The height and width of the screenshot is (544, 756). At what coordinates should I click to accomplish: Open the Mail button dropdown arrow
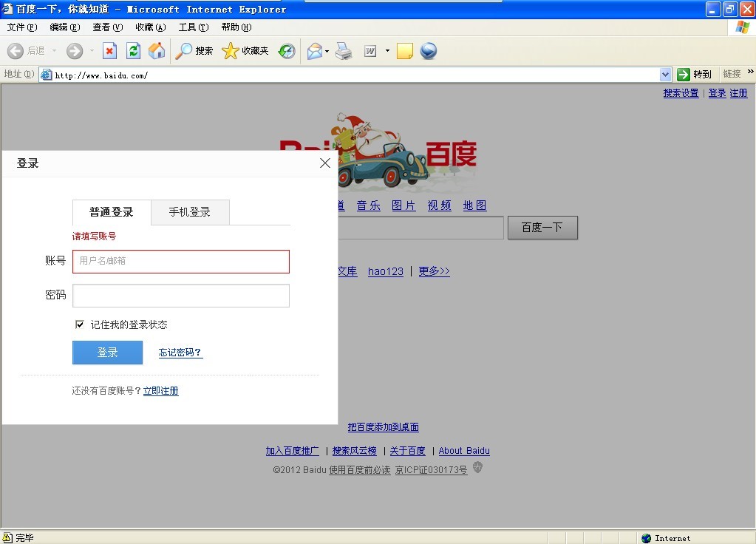[x=327, y=52]
